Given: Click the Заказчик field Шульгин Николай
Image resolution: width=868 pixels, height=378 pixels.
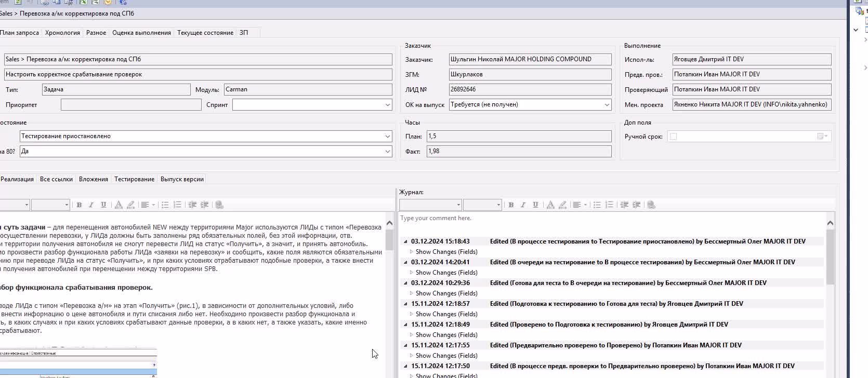Looking at the screenshot, I should point(530,60).
